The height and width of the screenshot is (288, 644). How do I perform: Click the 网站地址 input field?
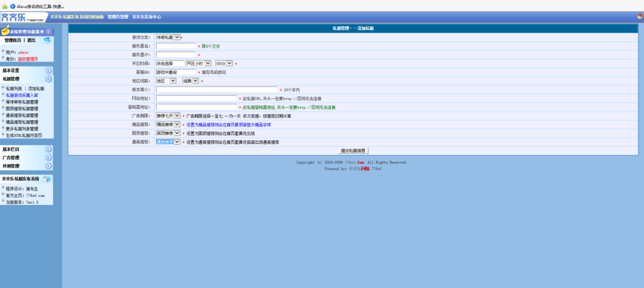pos(196,98)
